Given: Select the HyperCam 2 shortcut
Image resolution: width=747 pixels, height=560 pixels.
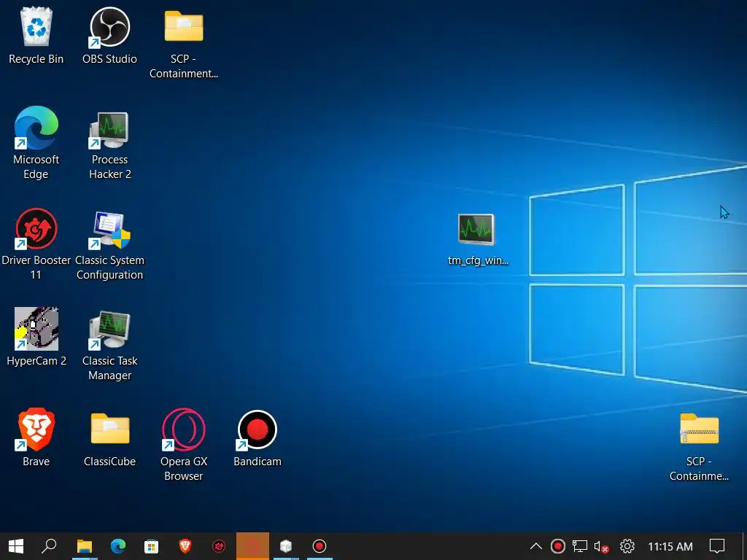Looking at the screenshot, I should (x=36, y=337).
